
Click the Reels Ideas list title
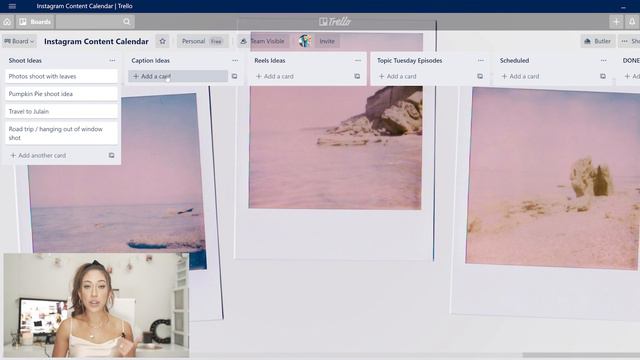click(270, 60)
